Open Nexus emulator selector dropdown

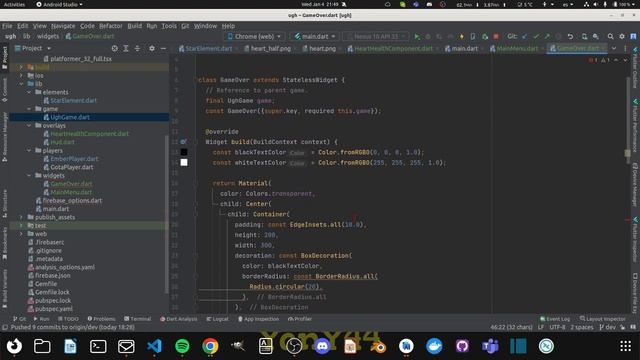(376, 36)
